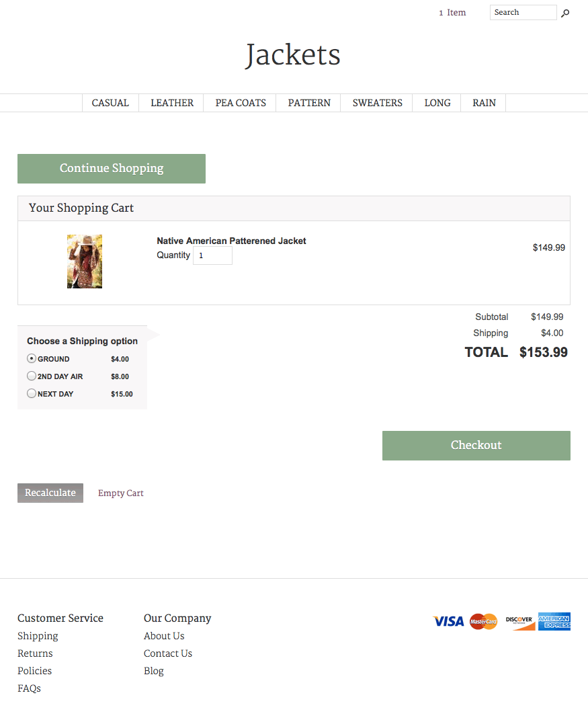The height and width of the screenshot is (726, 588).
Task: Click the Discover card icon
Action: tap(519, 622)
